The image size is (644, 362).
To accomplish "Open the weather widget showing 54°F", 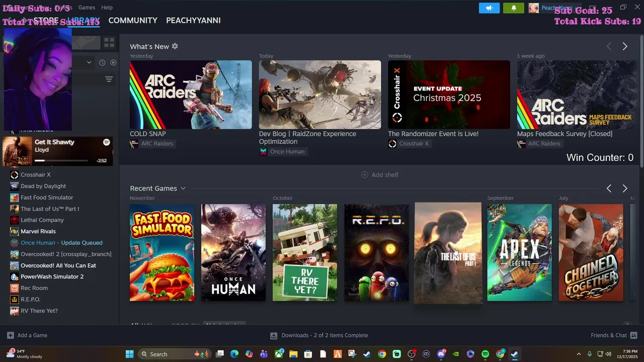I will 24,354.
